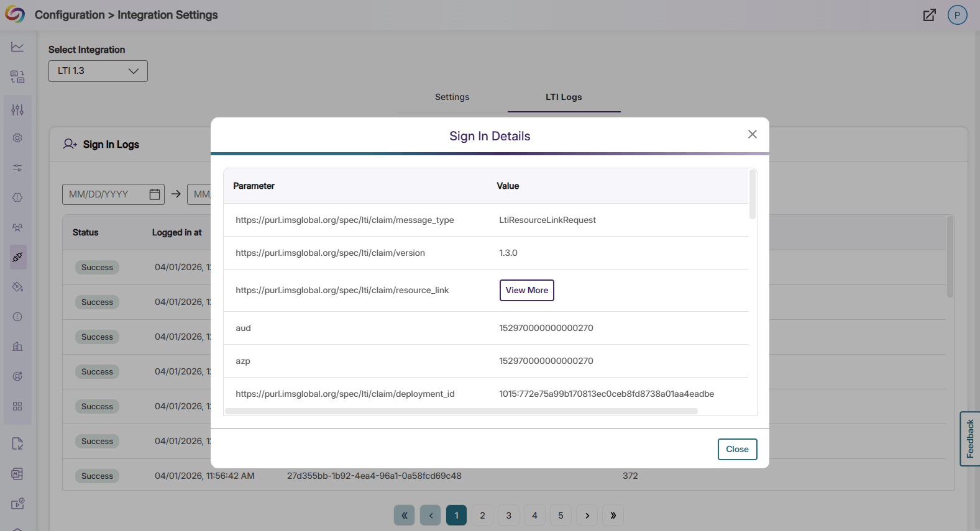Open the document edit sidebar icon

coord(17,443)
